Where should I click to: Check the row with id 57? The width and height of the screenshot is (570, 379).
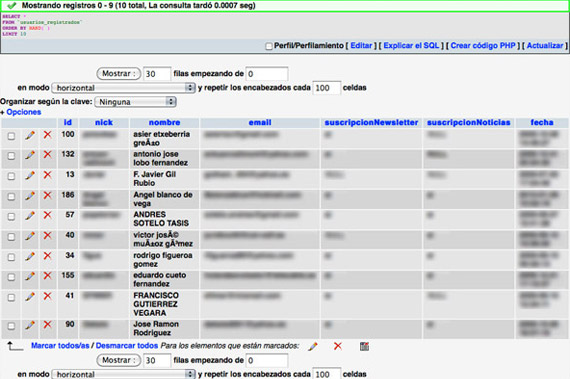click(x=11, y=217)
